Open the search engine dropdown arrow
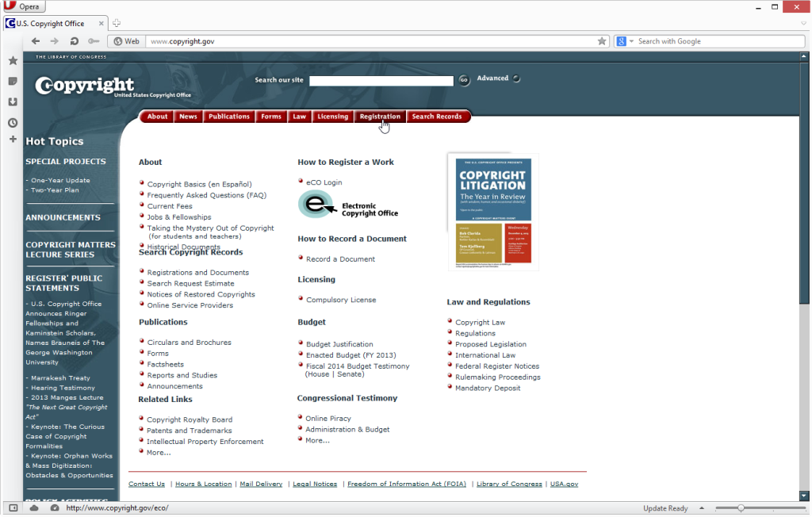Image resolution: width=812 pixels, height=517 pixels. 631,41
